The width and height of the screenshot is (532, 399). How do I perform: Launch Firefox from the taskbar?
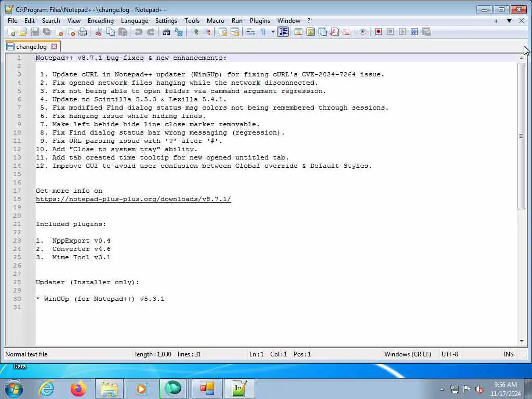click(78, 389)
